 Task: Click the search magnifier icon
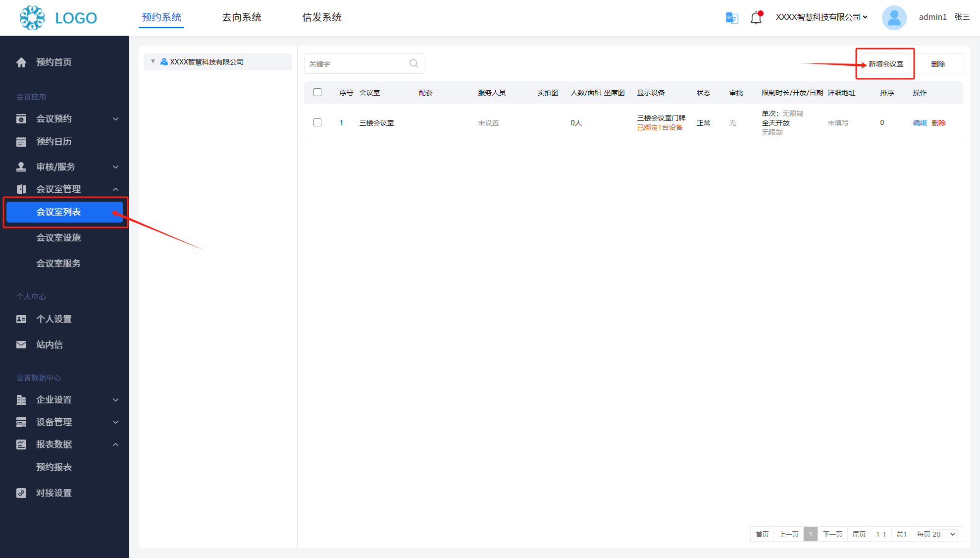tap(414, 63)
